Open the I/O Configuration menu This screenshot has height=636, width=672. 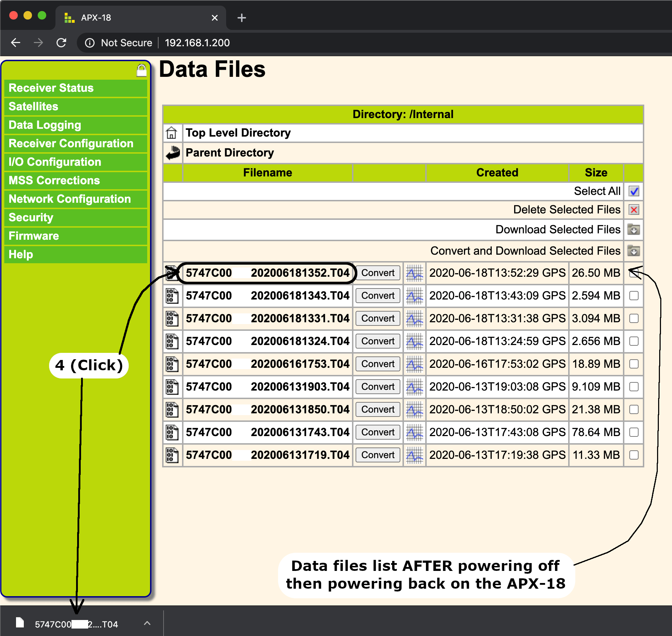tap(76, 162)
